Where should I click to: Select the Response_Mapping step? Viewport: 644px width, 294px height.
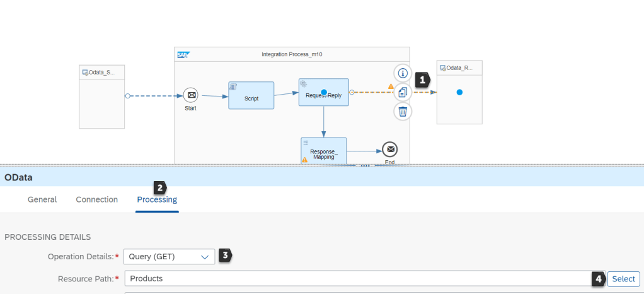[x=323, y=151]
